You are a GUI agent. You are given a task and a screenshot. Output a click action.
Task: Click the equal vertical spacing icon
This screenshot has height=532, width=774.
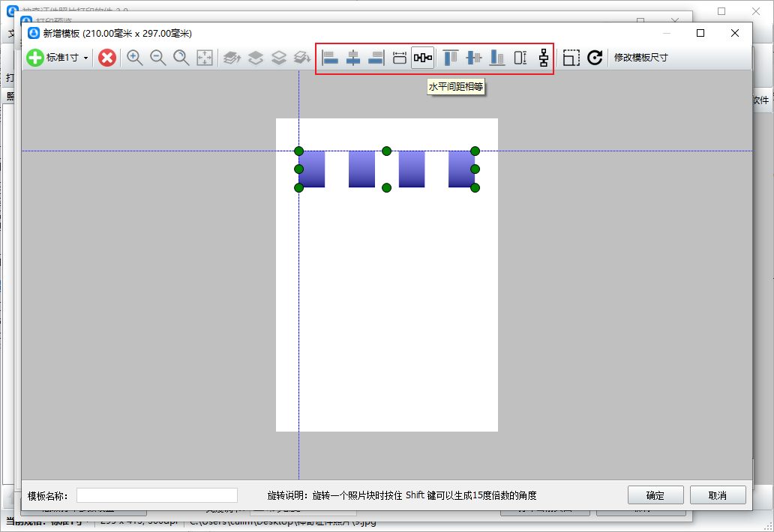[544, 58]
